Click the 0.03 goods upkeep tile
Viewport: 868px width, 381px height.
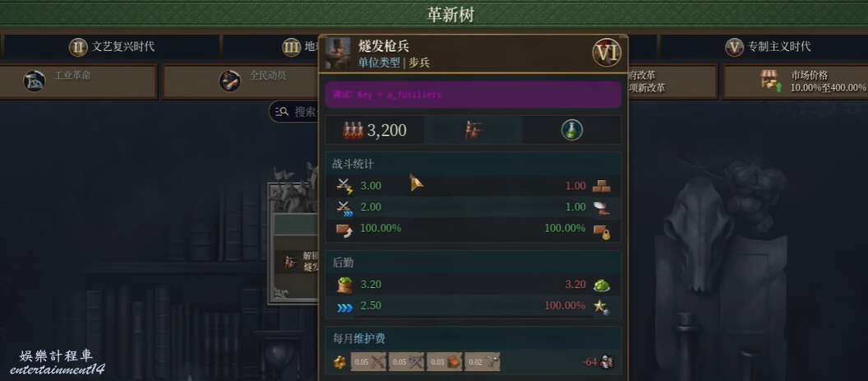(x=444, y=361)
